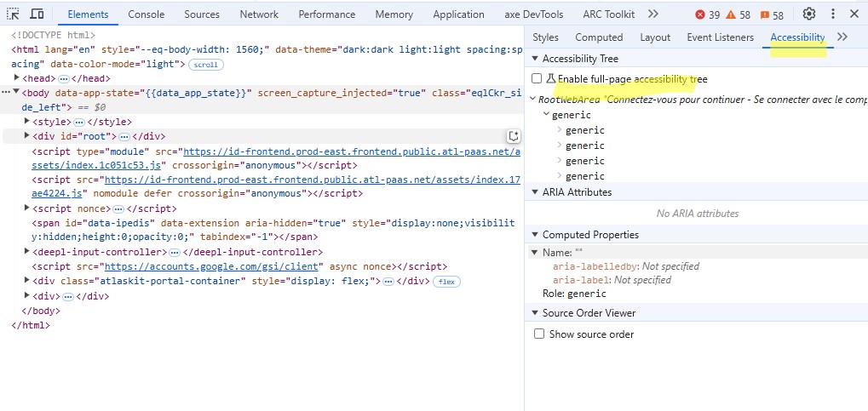Expand the head element node
Screen dimensions: 868x411
pyautogui.click(x=16, y=78)
